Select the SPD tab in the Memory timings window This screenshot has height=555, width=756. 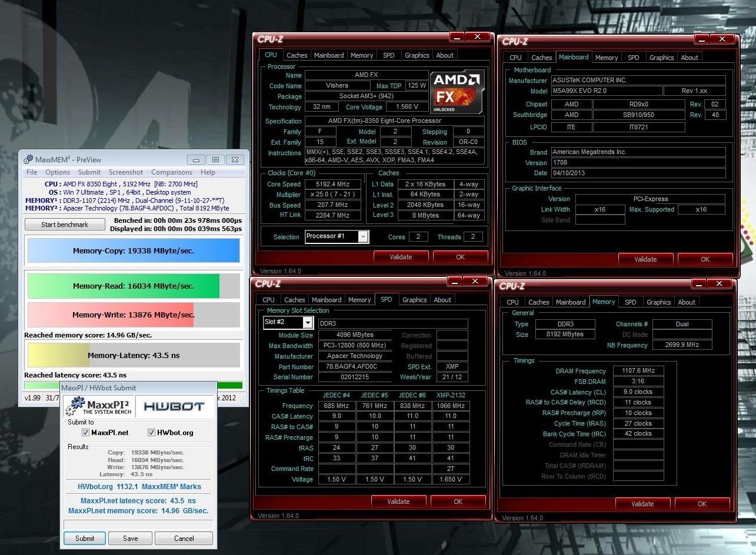click(x=631, y=302)
